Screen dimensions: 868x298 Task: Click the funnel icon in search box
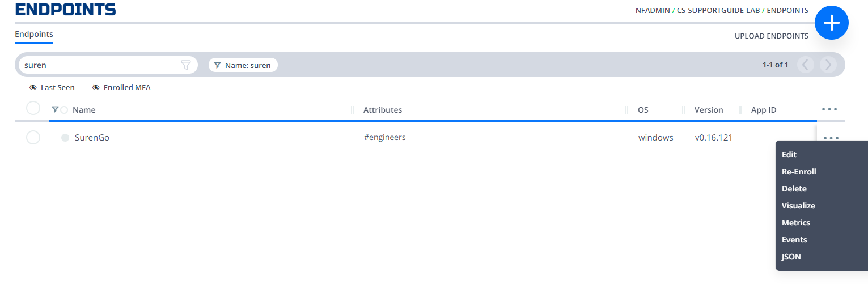coord(186,65)
